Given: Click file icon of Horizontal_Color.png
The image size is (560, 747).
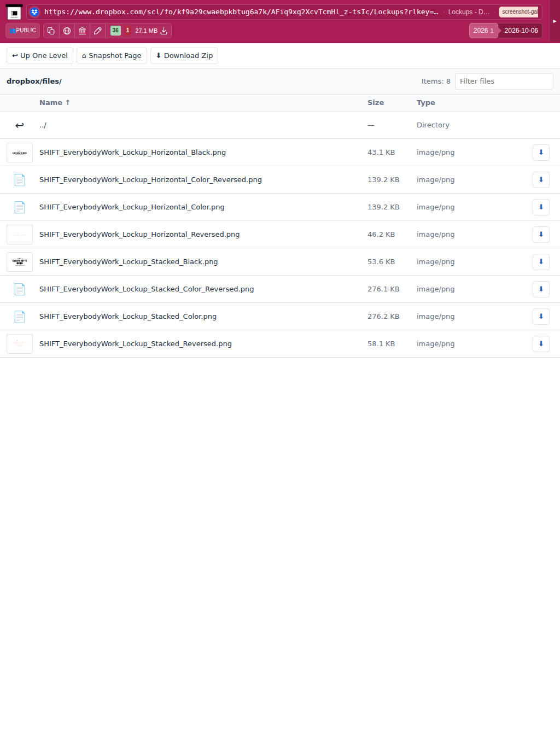Looking at the screenshot, I should click(20, 207).
